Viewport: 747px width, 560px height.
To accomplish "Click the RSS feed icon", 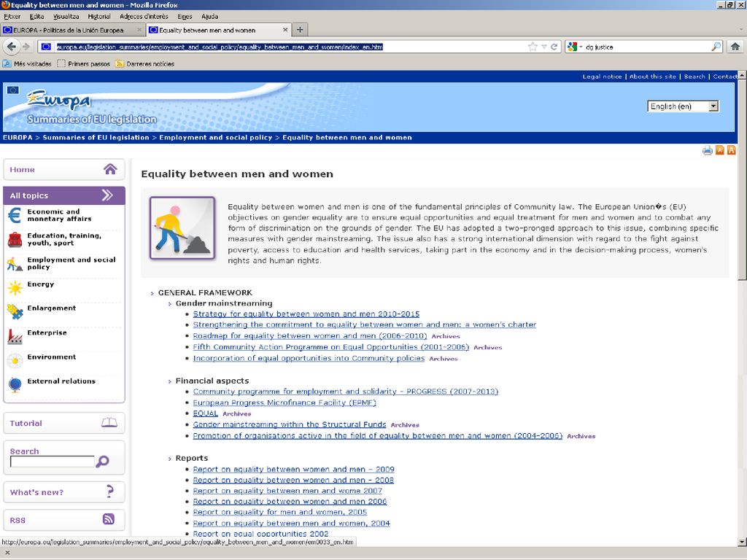I will click(x=109, y=519).
